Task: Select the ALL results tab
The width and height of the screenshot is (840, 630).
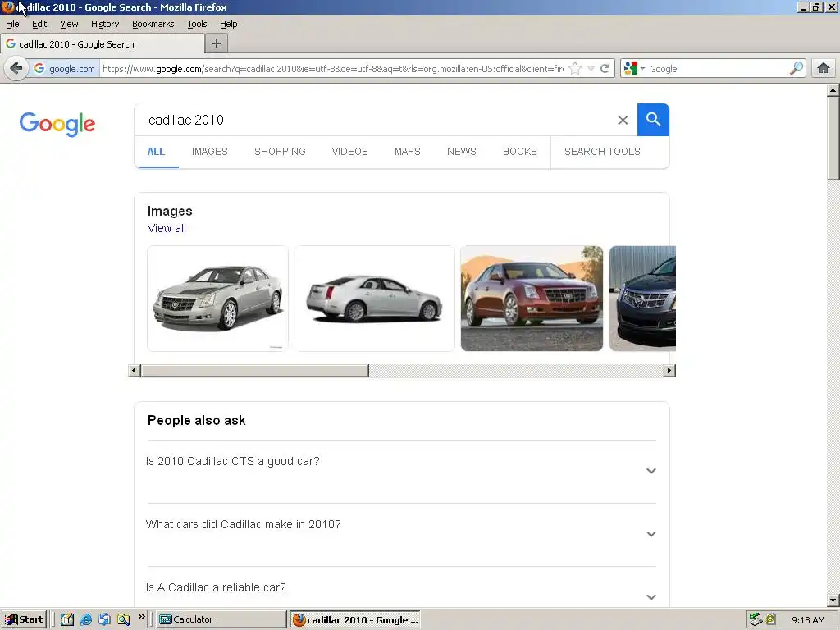Action: (x=156, y=152)
